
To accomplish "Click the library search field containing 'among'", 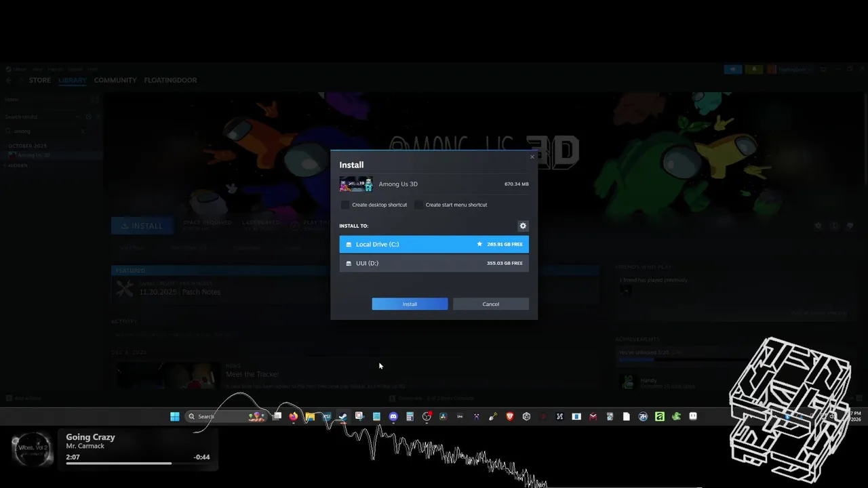I will [x=45, y=131].
